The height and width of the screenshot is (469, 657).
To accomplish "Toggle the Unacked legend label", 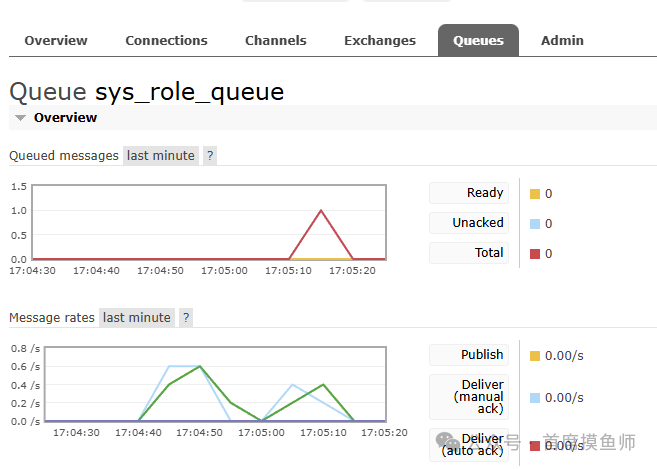I will (x=469, y=223).
